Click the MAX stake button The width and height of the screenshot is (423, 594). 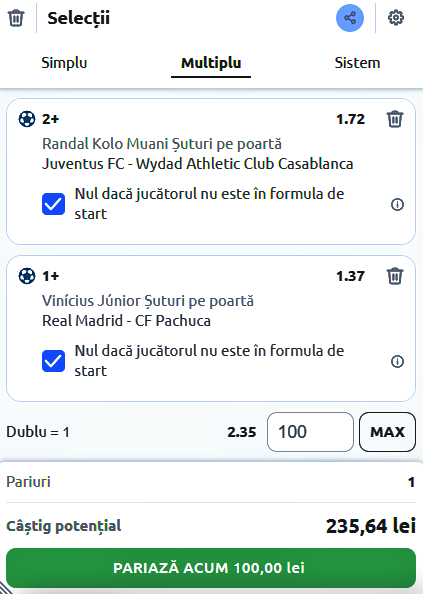click(387, 432)
